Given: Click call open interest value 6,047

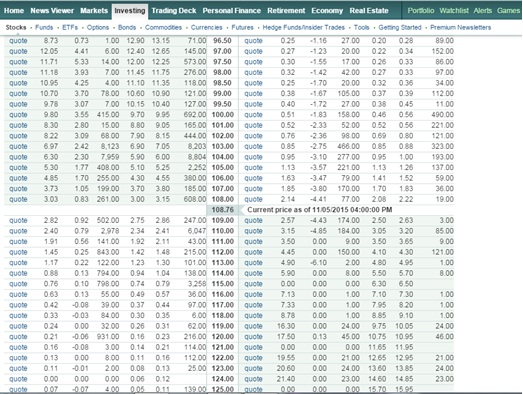Looking at the screenshot, I should click(196, 231).
